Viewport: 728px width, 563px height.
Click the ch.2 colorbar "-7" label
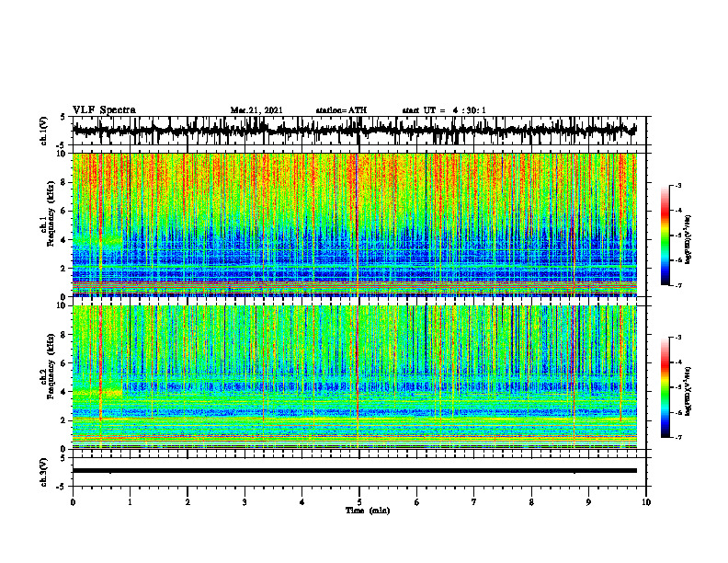pos(678,438)
